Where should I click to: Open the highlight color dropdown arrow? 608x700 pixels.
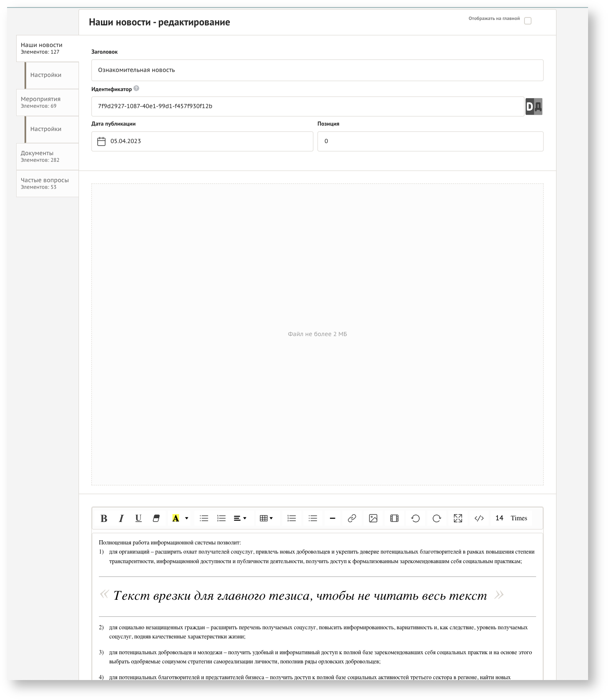click(187, 518)
